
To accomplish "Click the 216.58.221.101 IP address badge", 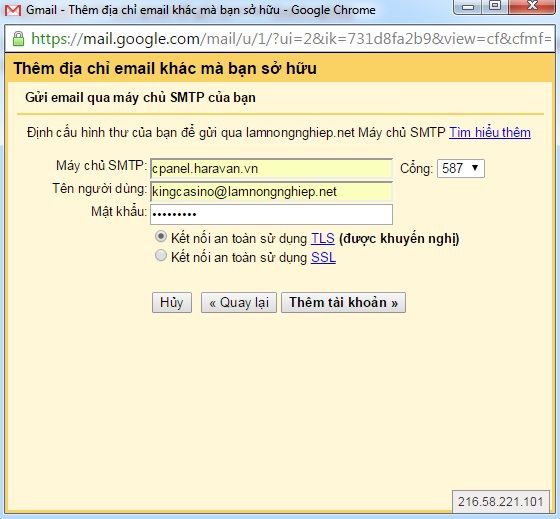I will (501, 501).
